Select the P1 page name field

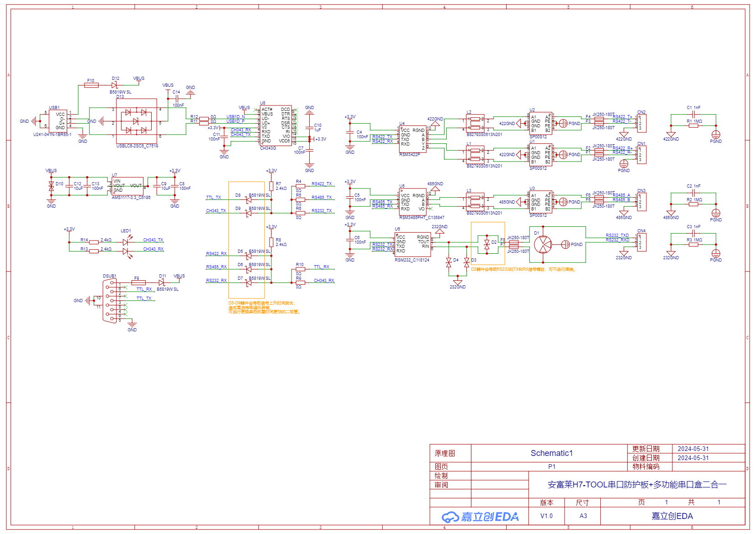[x=551, y=466]
